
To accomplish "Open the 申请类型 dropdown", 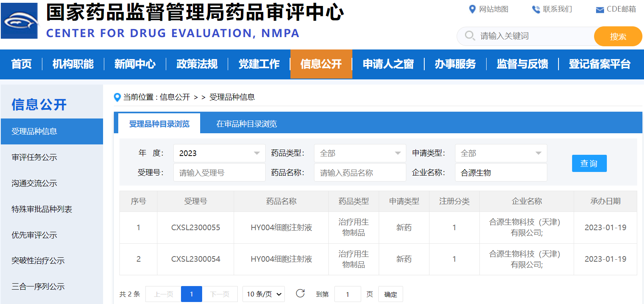I will 501,153.
